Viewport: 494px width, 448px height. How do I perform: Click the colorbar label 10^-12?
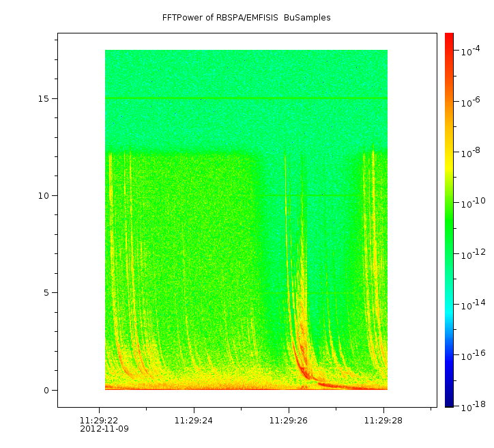[x=474, y=255]
